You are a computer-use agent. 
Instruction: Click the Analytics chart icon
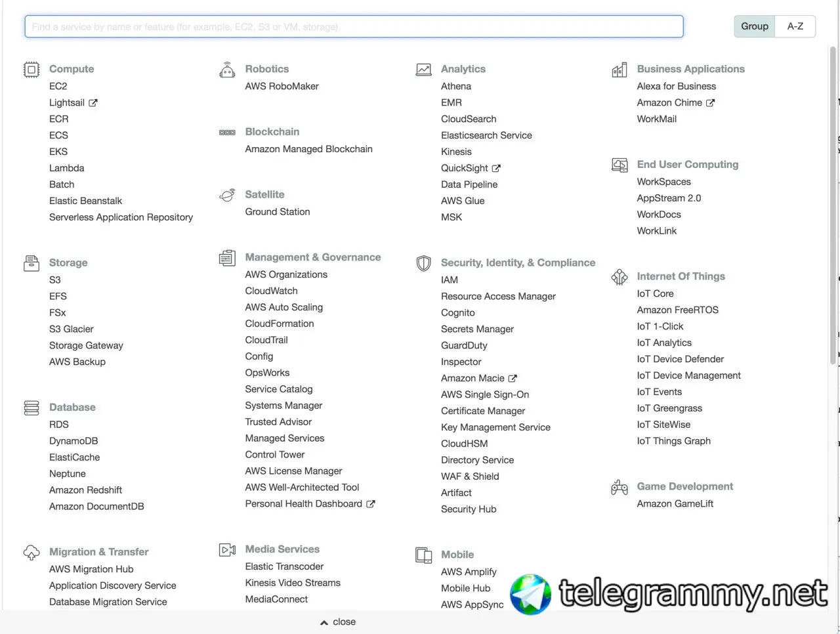(424, 70)
